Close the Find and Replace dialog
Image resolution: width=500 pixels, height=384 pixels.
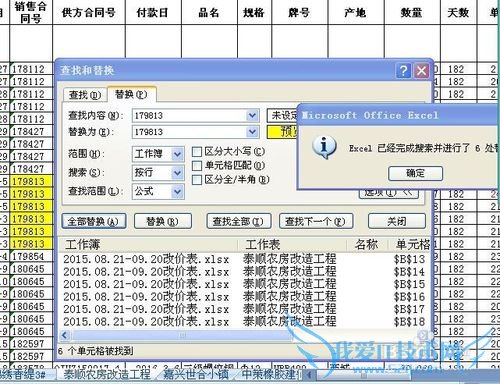pyautogui.click(x=421, y=71)
